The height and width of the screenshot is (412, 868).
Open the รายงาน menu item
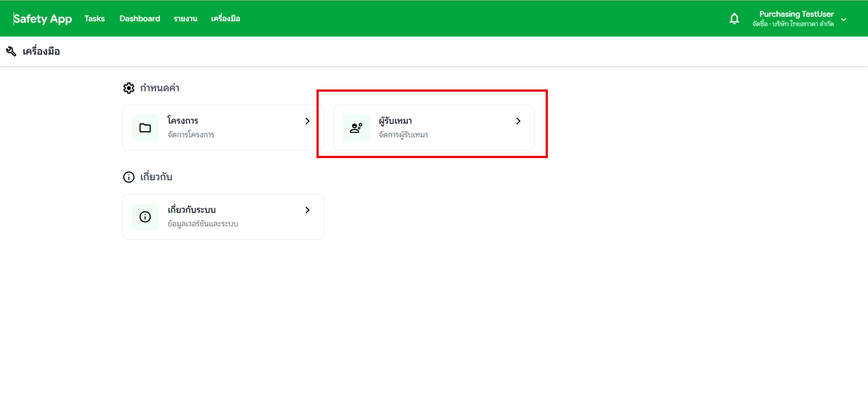[x=185, y=19]
